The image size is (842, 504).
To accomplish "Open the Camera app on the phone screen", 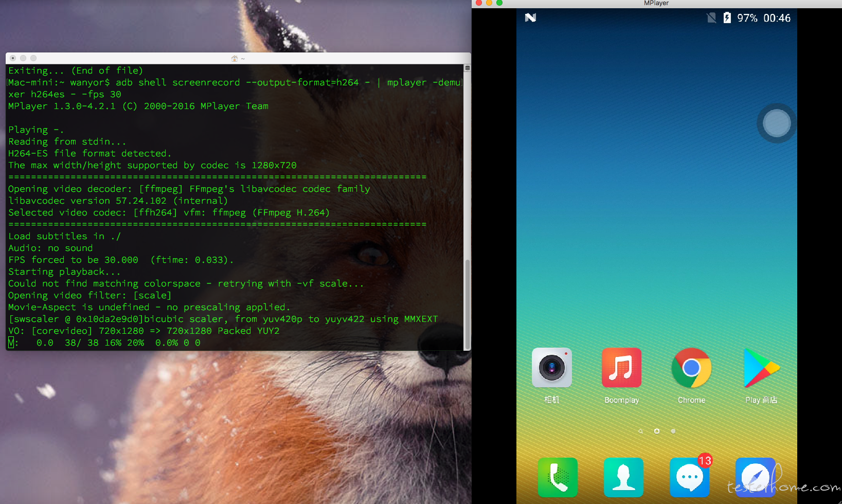I will tap(551, 368).
